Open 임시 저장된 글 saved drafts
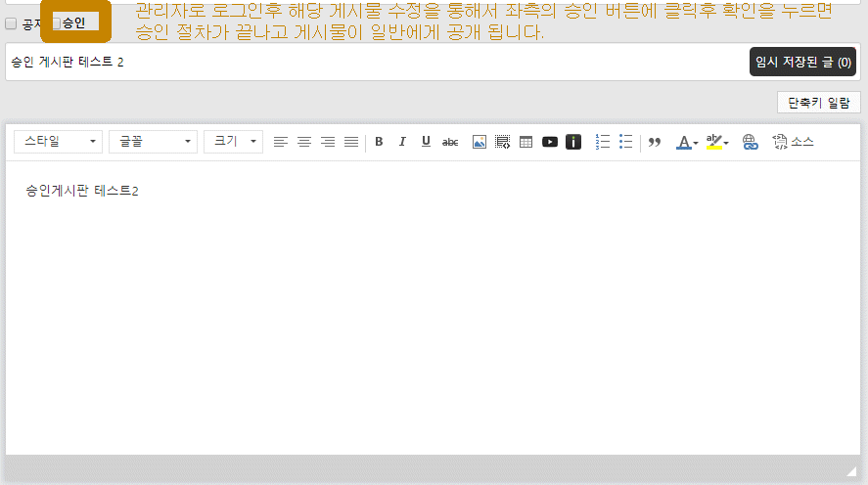The image size is (868, 485). [x=802, y=62]
